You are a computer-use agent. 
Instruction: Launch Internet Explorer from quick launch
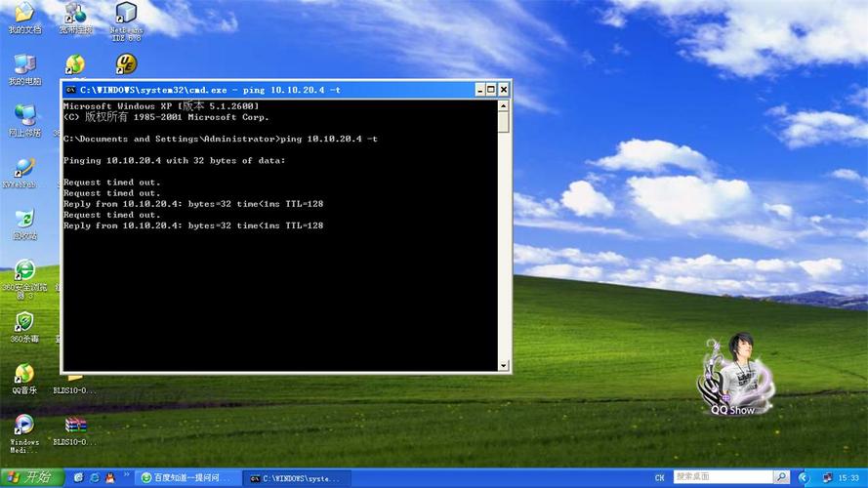(95, 477)
